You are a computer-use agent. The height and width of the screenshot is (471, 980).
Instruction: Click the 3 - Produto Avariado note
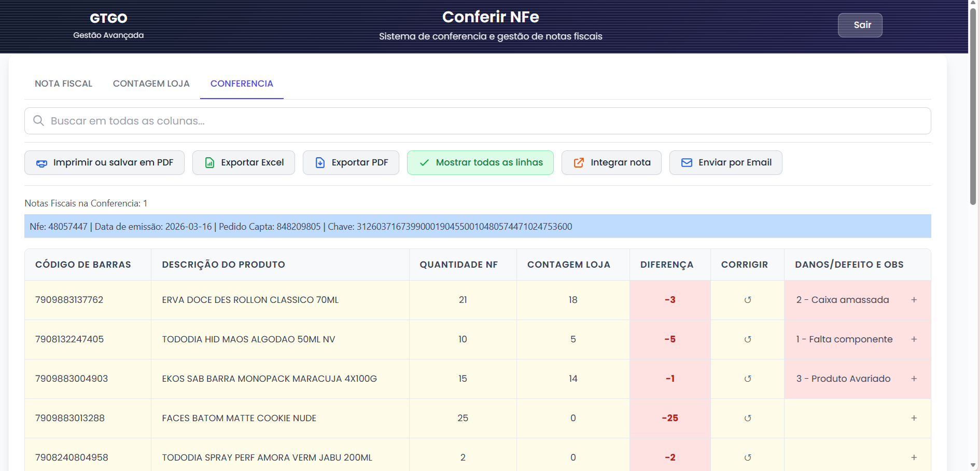(x=844, y=379)
